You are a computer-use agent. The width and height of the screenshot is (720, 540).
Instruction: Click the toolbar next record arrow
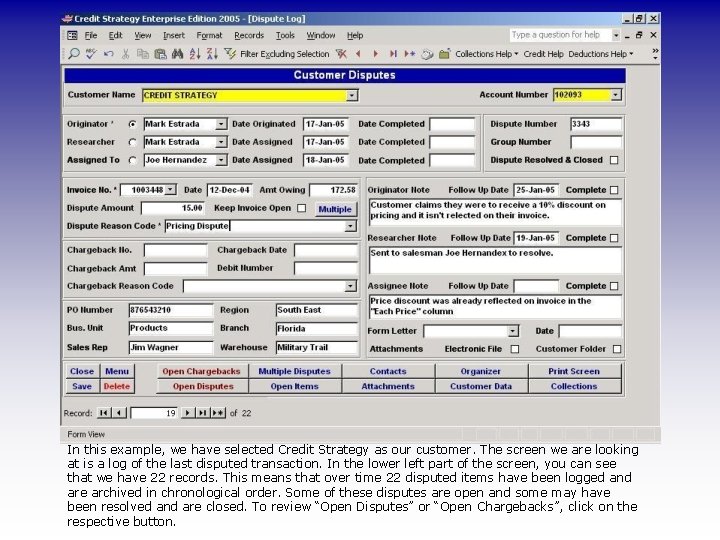click(x=376, y=54)
